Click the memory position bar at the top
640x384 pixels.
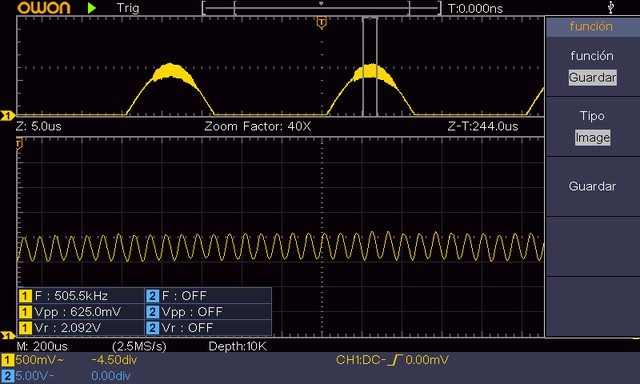[322, 8]
